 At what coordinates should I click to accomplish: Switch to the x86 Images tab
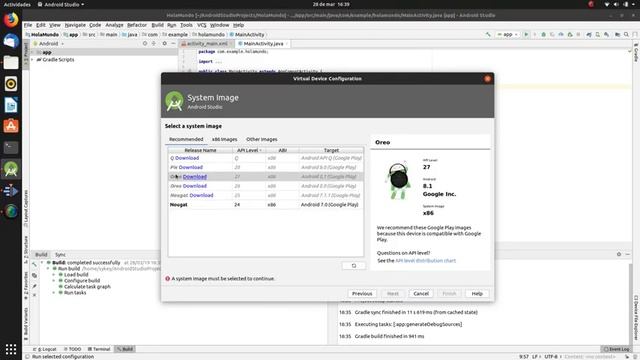(224, 140)
